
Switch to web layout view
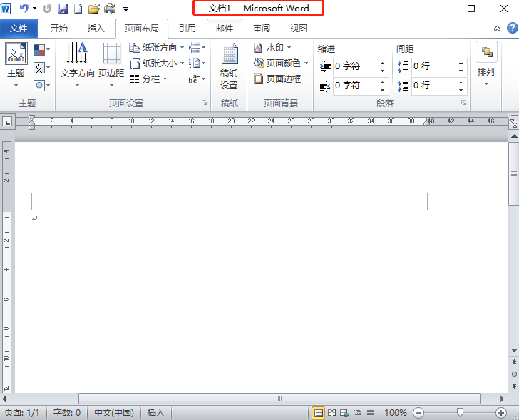344,413
